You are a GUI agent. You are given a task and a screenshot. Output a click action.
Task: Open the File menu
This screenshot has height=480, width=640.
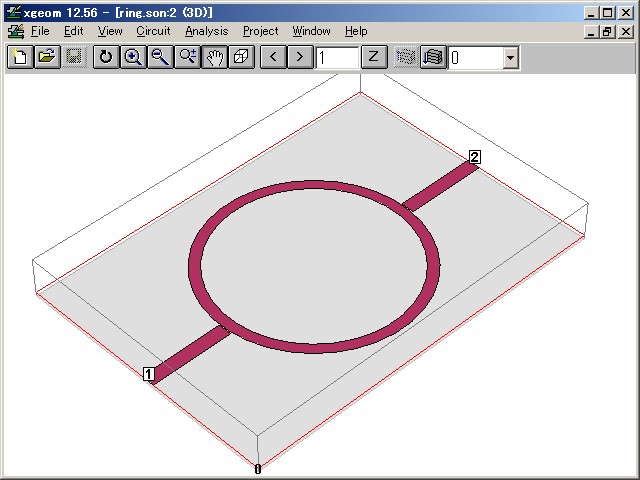tap(40, 31)
